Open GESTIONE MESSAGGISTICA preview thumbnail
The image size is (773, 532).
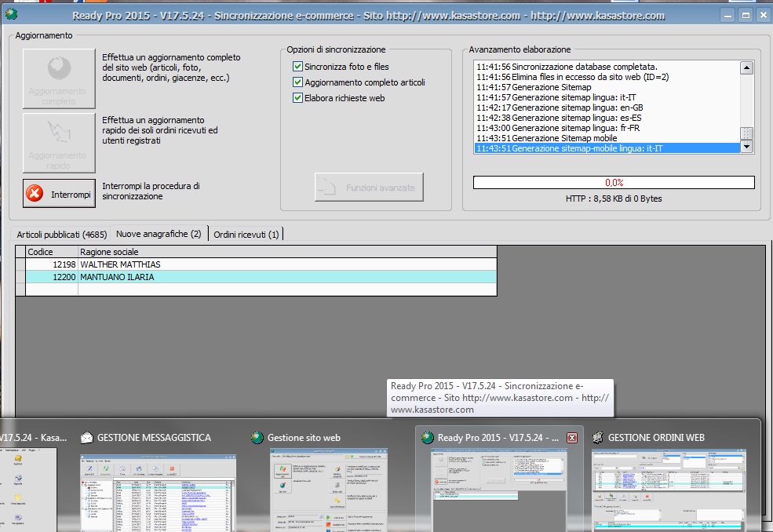point(158,493)
